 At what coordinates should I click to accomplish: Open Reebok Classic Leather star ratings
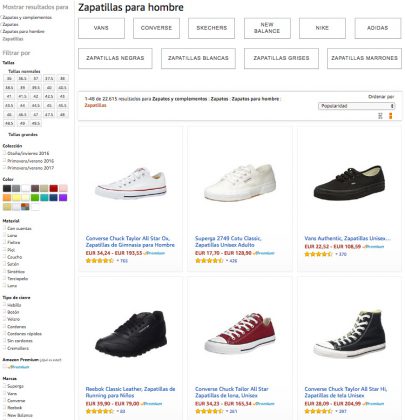point(99,411)
